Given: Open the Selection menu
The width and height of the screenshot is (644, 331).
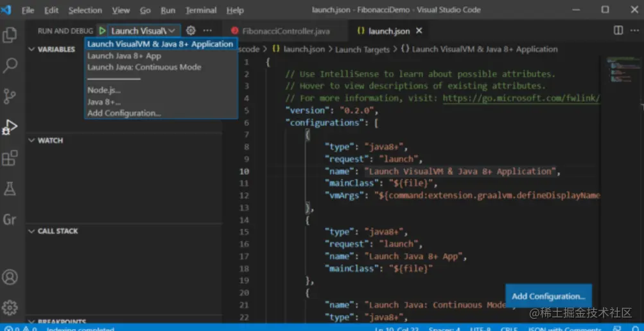Looking at the screenshot, I should point(85,10).
